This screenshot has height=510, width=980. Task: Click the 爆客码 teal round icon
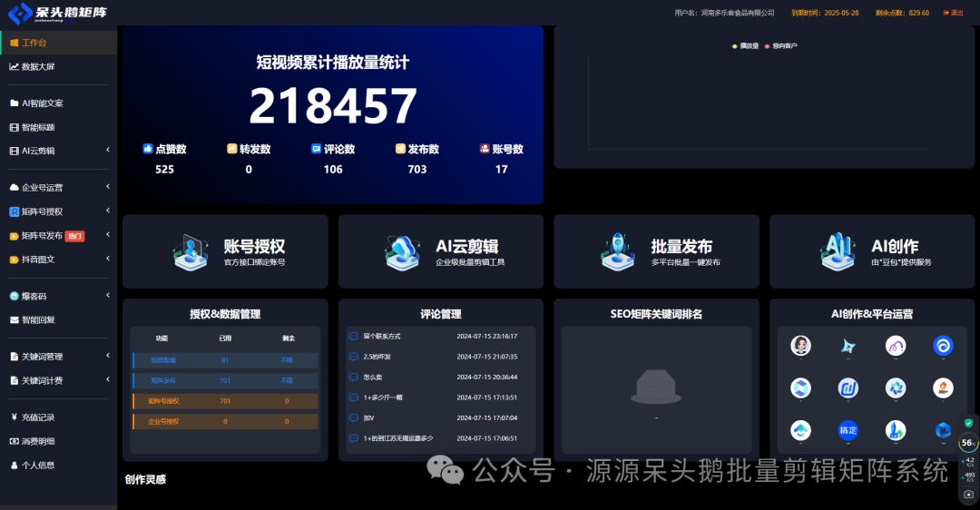click(x=14, y=296)
